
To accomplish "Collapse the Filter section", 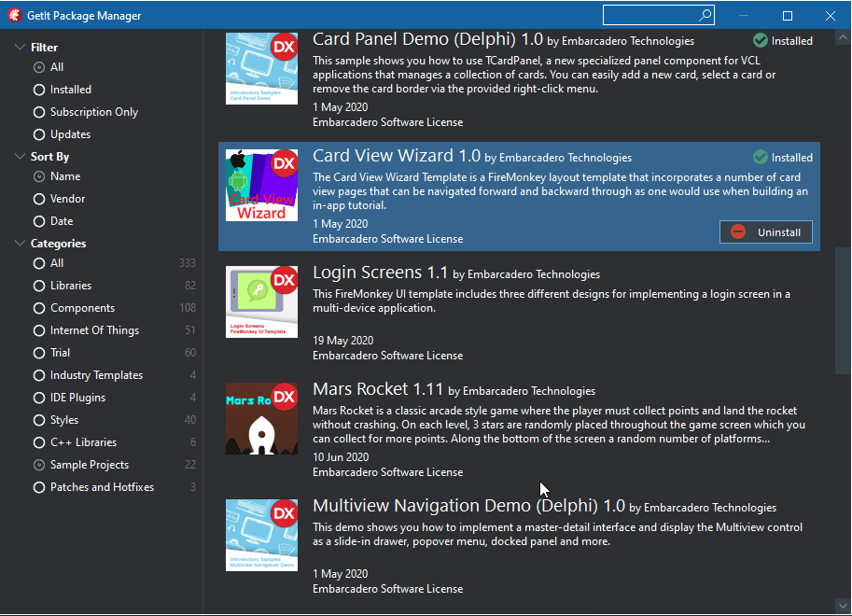I will pos(21,48).
